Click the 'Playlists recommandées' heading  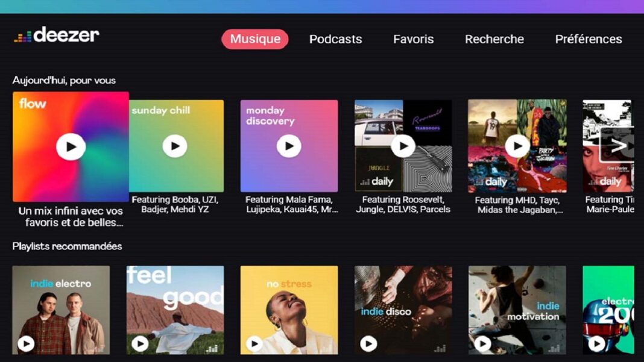point(67,246)
